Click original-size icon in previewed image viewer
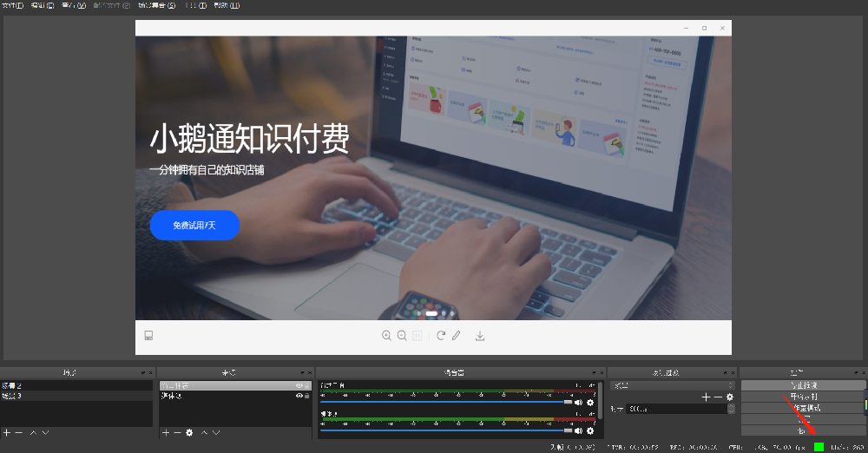The image size is (868, 453). click(x=418, y=336)
